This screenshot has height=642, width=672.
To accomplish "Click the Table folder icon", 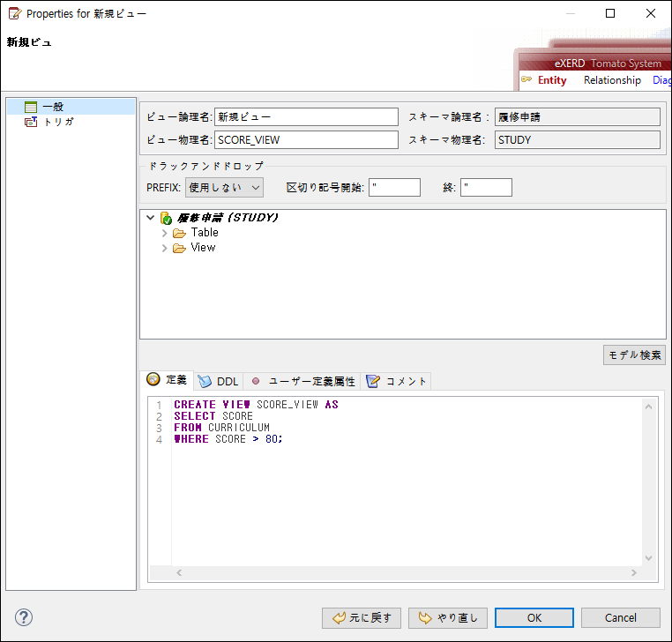I will coord(179,233).
